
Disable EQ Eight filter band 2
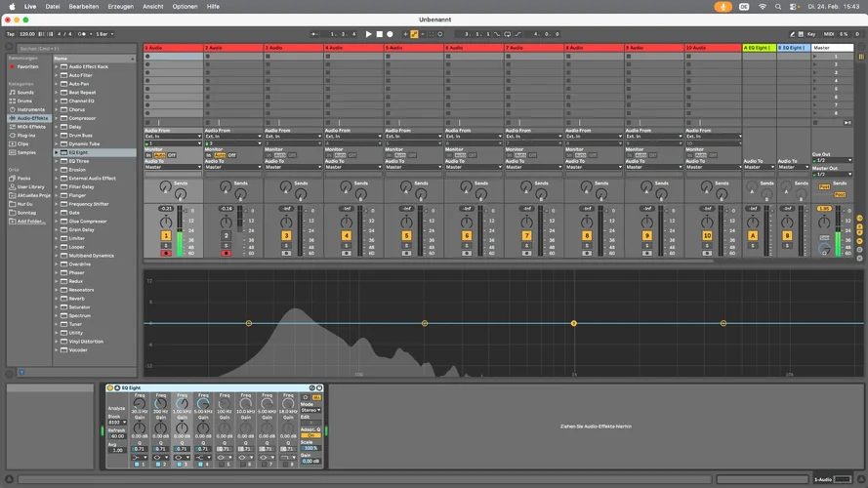coord(158,464)
